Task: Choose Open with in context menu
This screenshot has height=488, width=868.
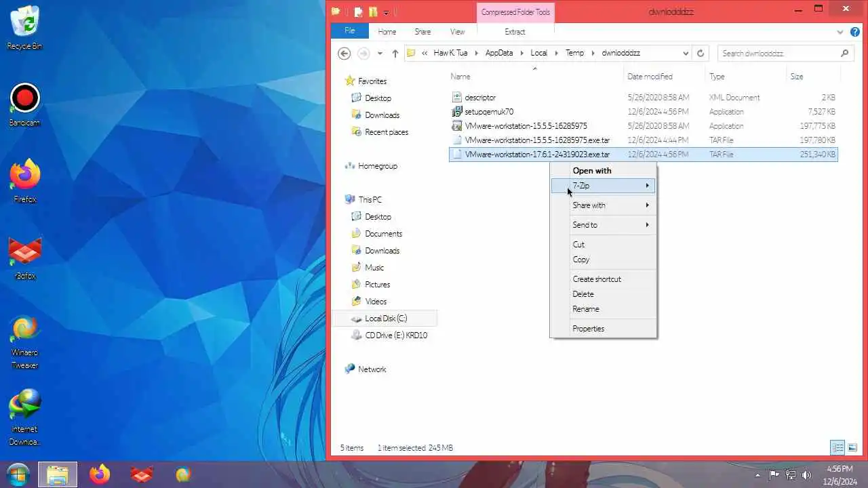Action: pyautogui.click(x=603, y=171)
